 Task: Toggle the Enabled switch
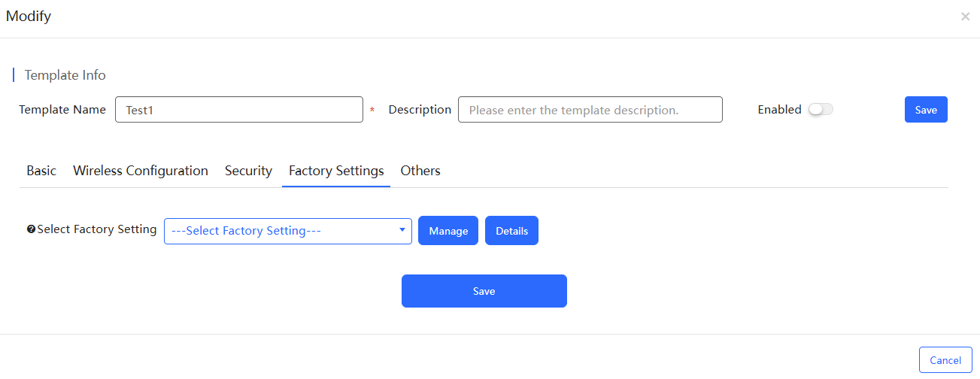click(x=821, y=110)
